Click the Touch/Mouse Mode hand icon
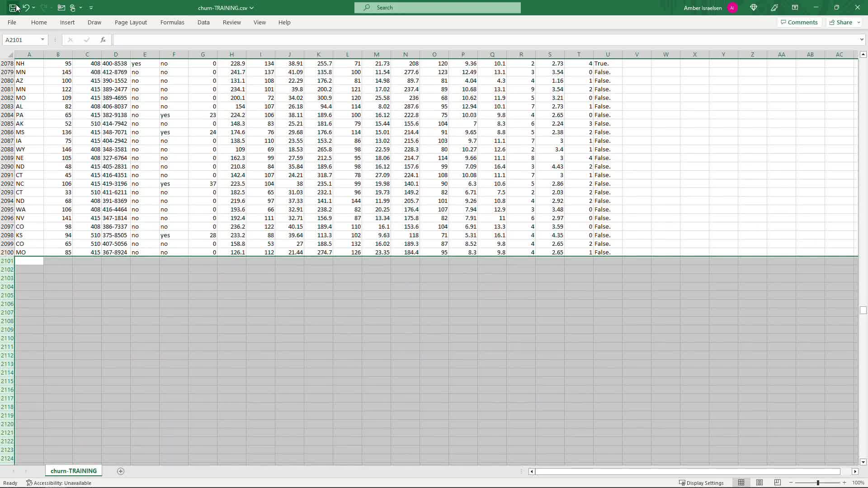This screenshot has height=488, width=868. click(x=72, y=8)
